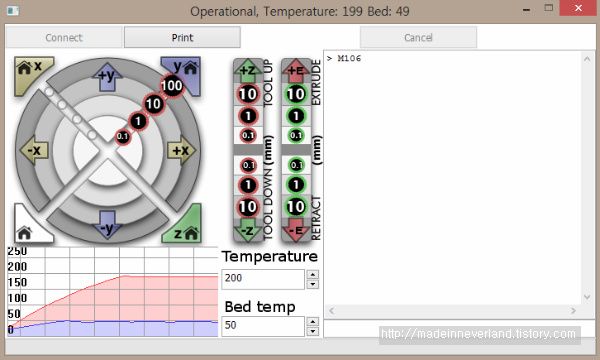Click the Connect button
Viewport: 600px width, 360px height.
(x=64, y=37)
